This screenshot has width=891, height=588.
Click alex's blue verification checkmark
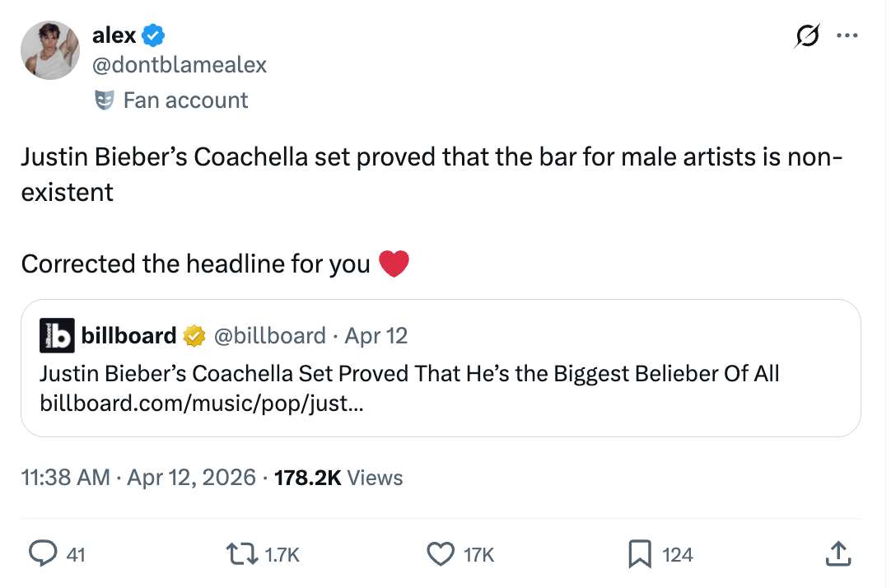152,35
